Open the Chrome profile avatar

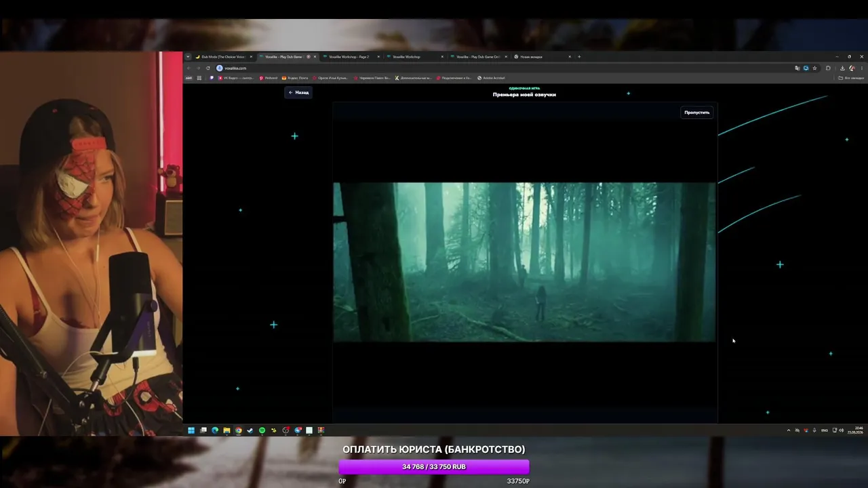coord(852,68)
